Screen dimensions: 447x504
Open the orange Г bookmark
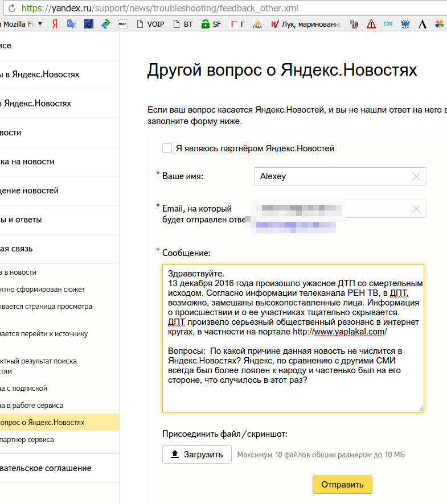coord(237,24)
